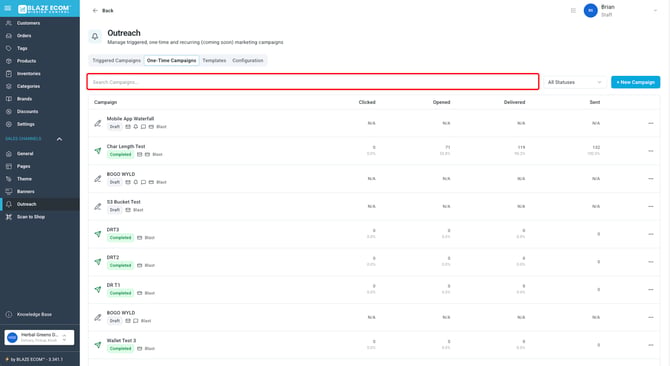Click the Outreach bell icon in sidebar
The height and width of the screenshot is (366, 670).
tap(9, 204)
